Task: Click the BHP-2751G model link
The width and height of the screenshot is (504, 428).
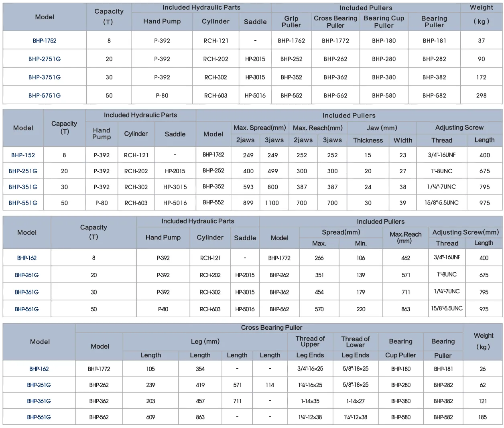Action: click(45, 59)
